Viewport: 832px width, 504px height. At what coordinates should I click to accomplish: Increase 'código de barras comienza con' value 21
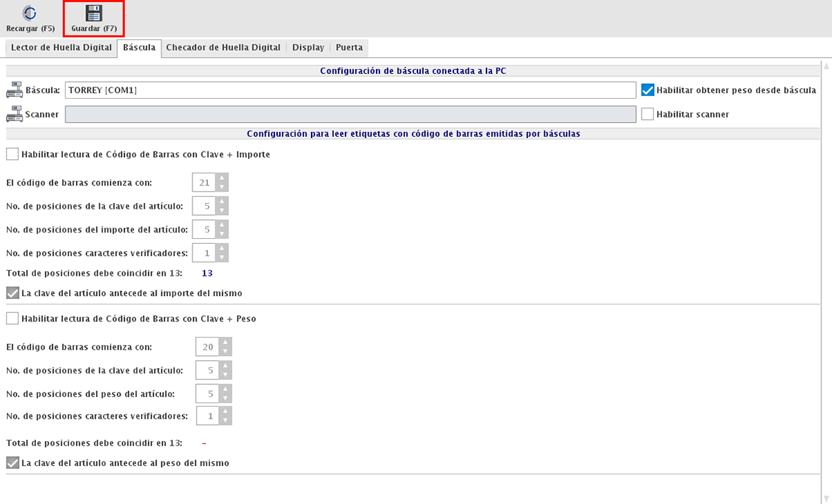(x=222, y=178)
